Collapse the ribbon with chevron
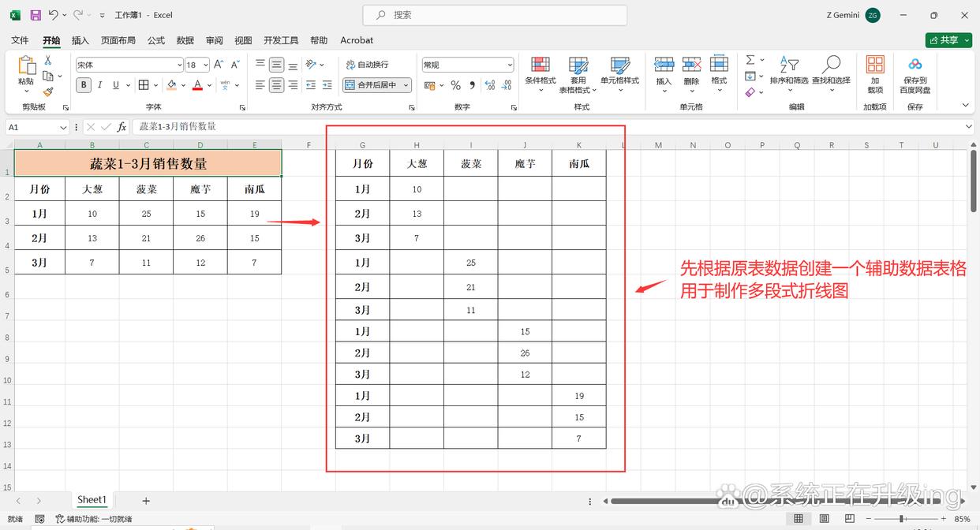This screenshot has height=530, width=980. pos(965,105)
